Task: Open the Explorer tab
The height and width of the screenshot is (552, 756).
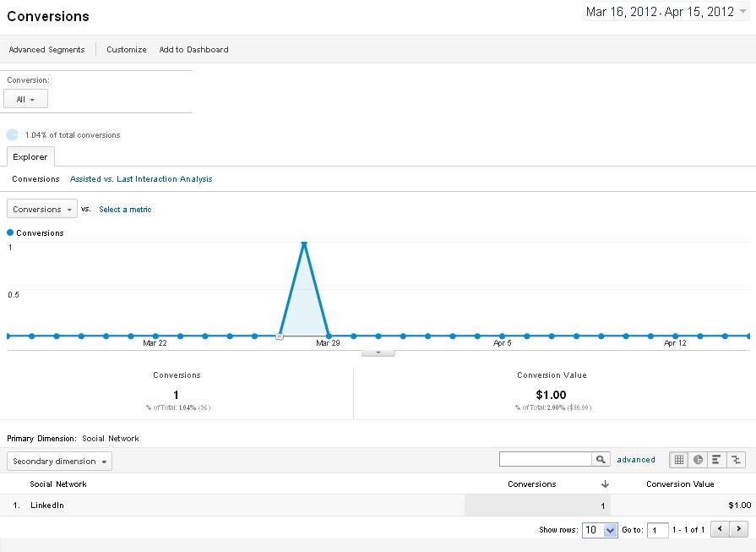Action: coord(30,157)
